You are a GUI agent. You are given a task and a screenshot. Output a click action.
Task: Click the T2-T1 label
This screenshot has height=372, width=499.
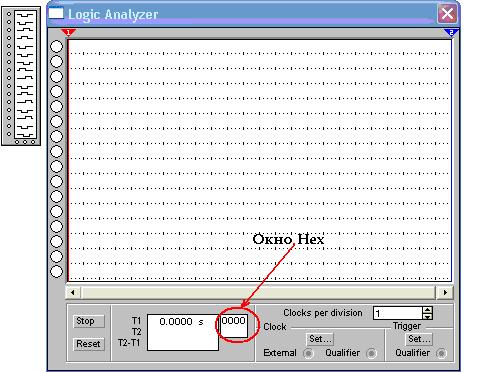(129, 343)
